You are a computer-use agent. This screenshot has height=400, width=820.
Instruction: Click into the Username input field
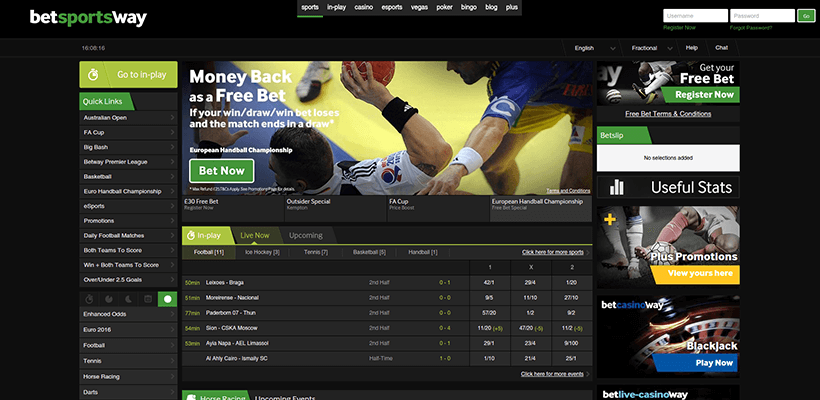[693, 16]
